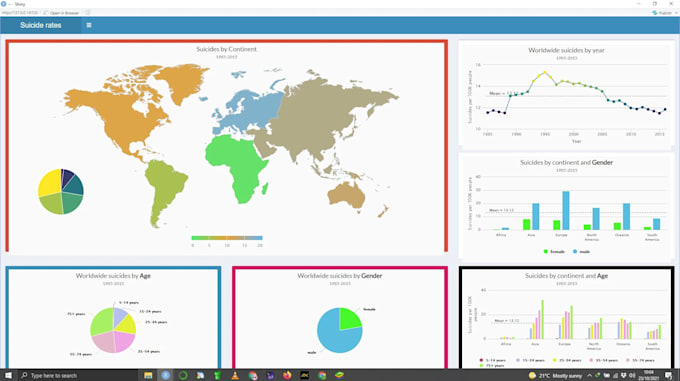Click the Publish button
Image resolution: width=680 pixels, height=381 pixels.
pos(662,13)
